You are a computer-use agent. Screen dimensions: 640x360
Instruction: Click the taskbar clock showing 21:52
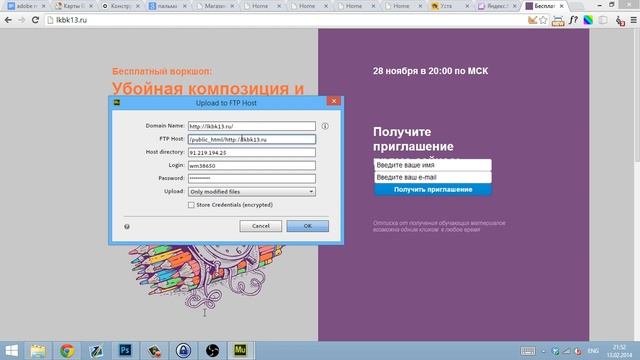(619, 351)
